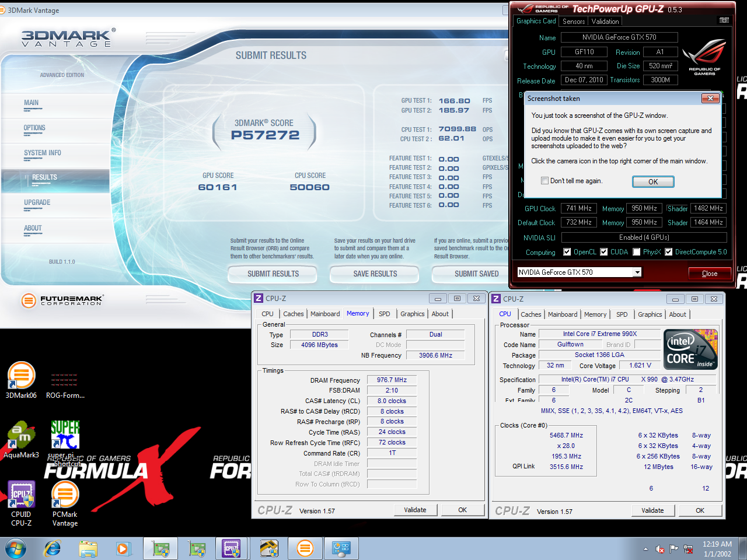Open the yellow tool taskbar icon

(268, 549)
